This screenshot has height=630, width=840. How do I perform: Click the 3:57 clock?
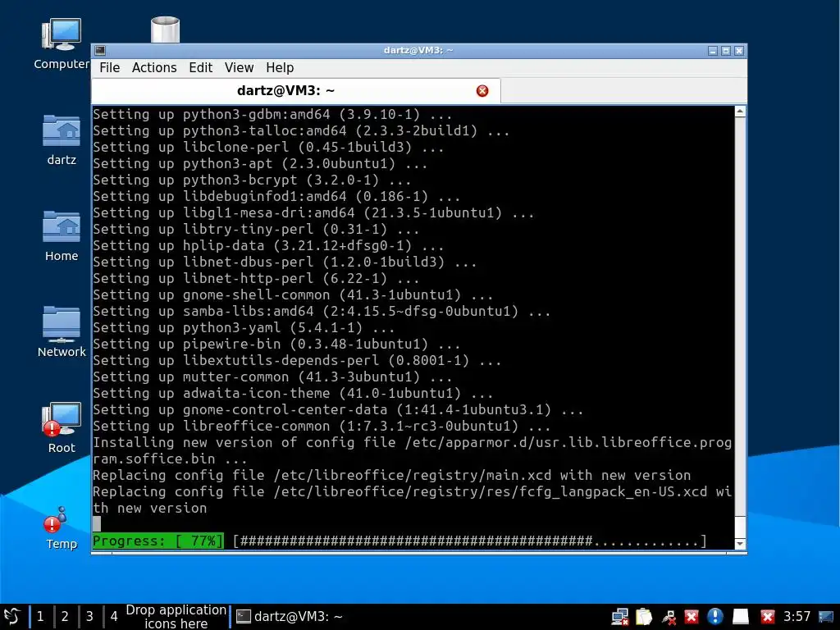pos(797,617)
